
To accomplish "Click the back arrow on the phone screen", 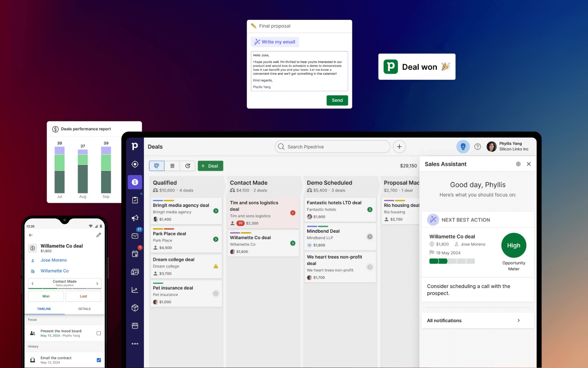I will point(31,235).
